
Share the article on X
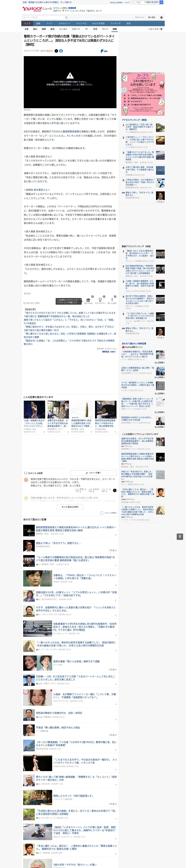pos(56,51)
